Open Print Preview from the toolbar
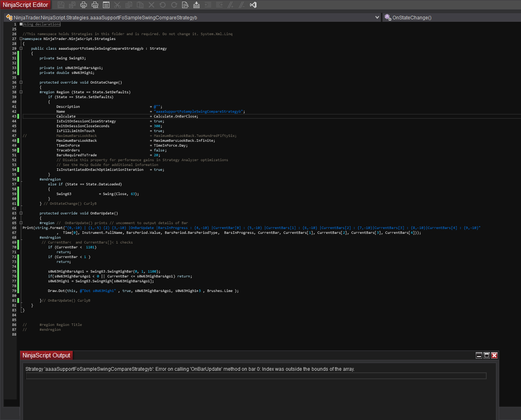The width and height of the screenshot is (521, 420). coord(95,5)
